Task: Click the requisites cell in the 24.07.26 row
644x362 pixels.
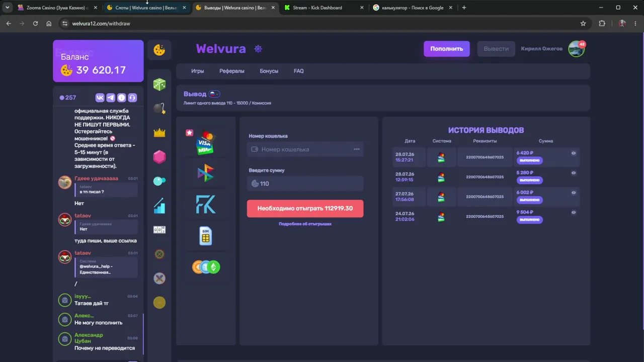Action: pyautogui.click(x=485, y=216)
